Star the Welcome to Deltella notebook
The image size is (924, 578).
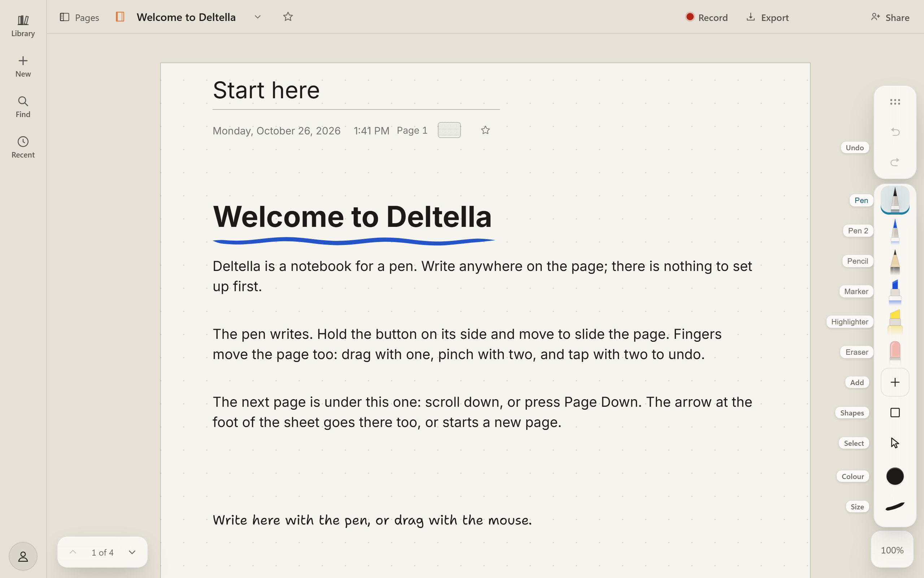click(288, 17)
